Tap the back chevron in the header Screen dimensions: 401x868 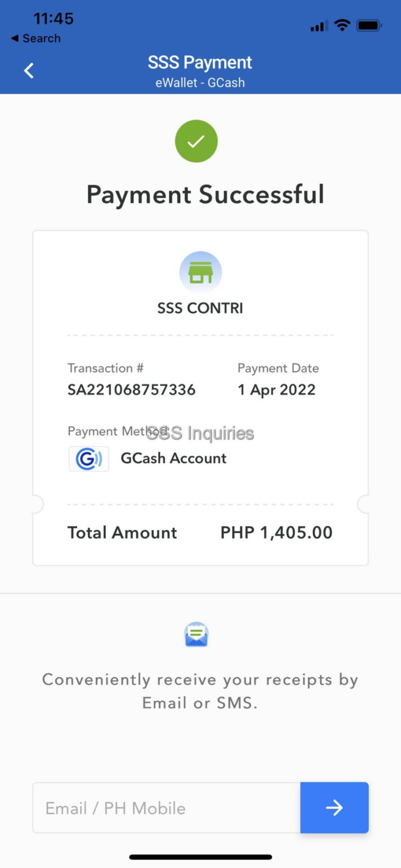28,70
